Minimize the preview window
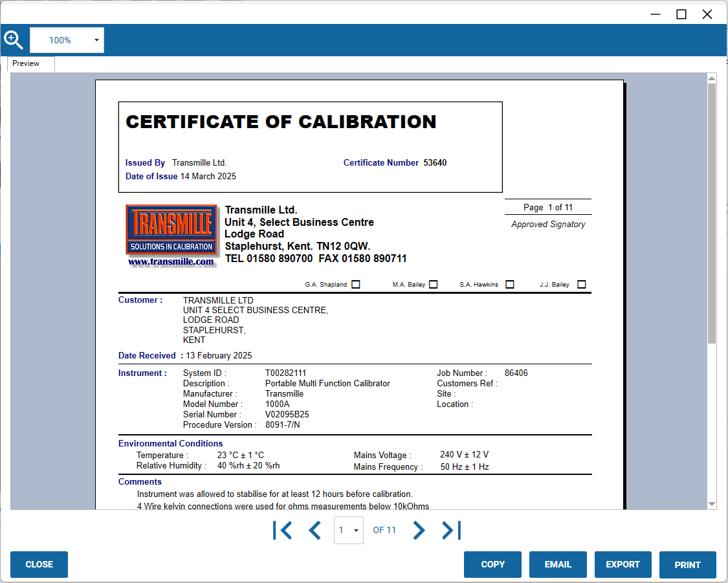 coord(656,14)
